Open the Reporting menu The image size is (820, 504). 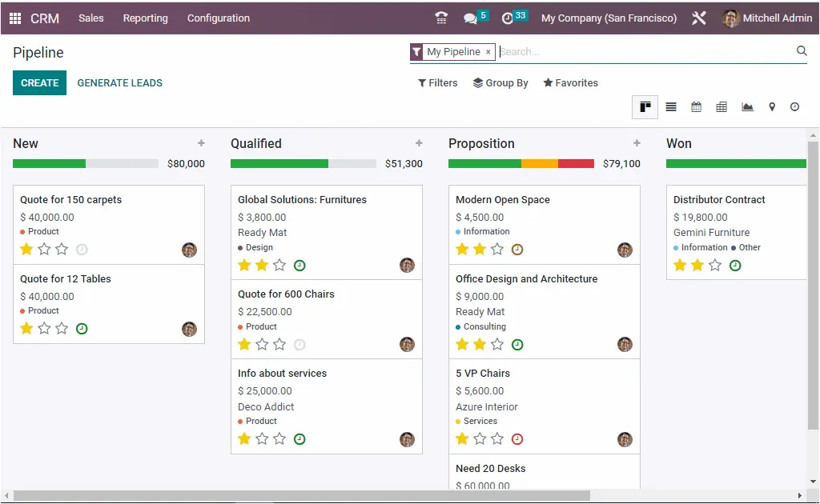coord(145,18)
